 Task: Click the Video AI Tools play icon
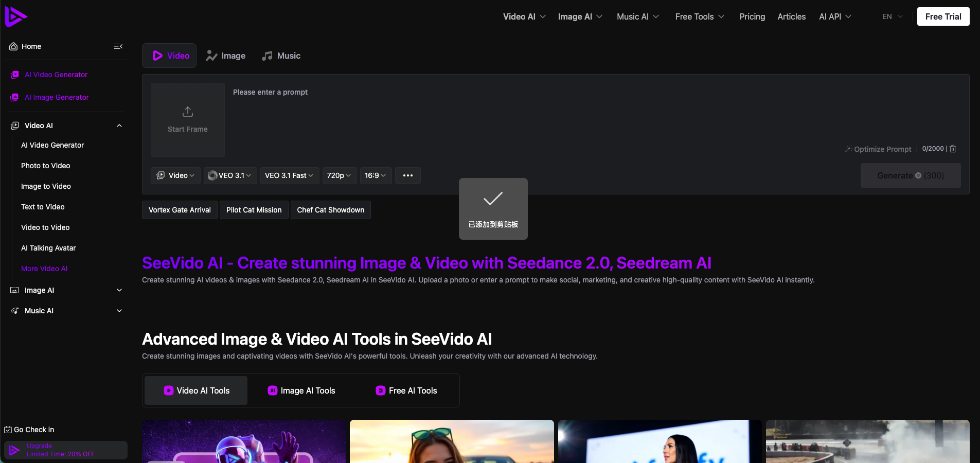point(169,390)
